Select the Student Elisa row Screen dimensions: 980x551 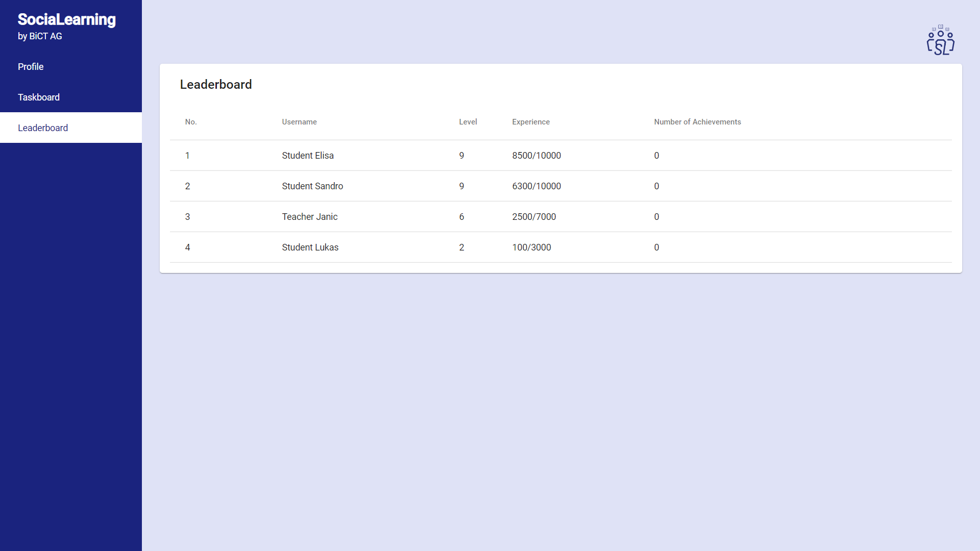pyautogui.click(x=308, y=156)
